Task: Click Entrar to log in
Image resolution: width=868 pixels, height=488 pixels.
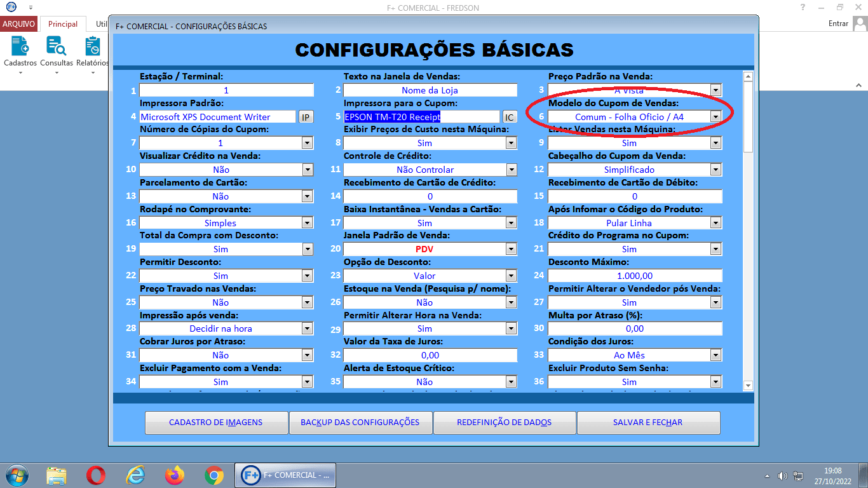Action: click(x=838, y=24)
